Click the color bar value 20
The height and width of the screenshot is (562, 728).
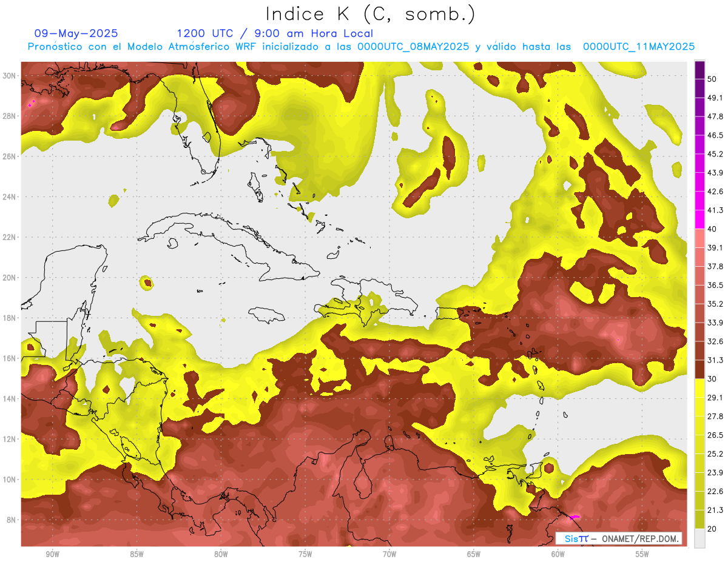point(713,528)
